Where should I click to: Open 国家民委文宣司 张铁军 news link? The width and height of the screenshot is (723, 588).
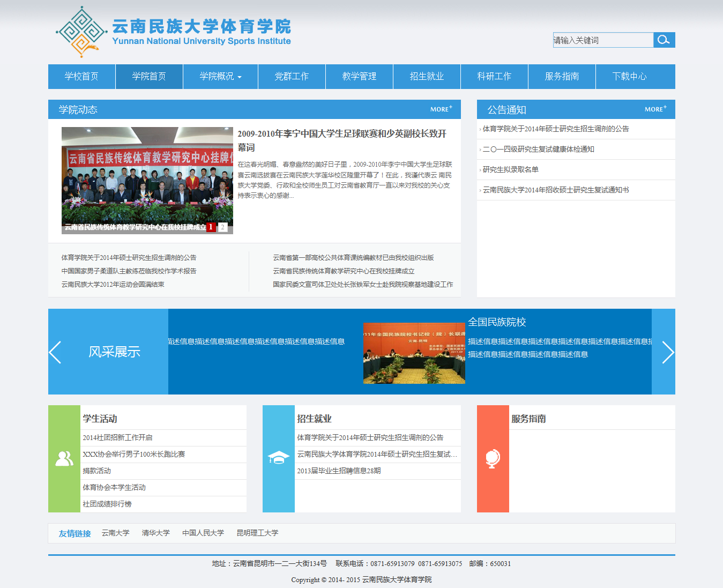363,285
